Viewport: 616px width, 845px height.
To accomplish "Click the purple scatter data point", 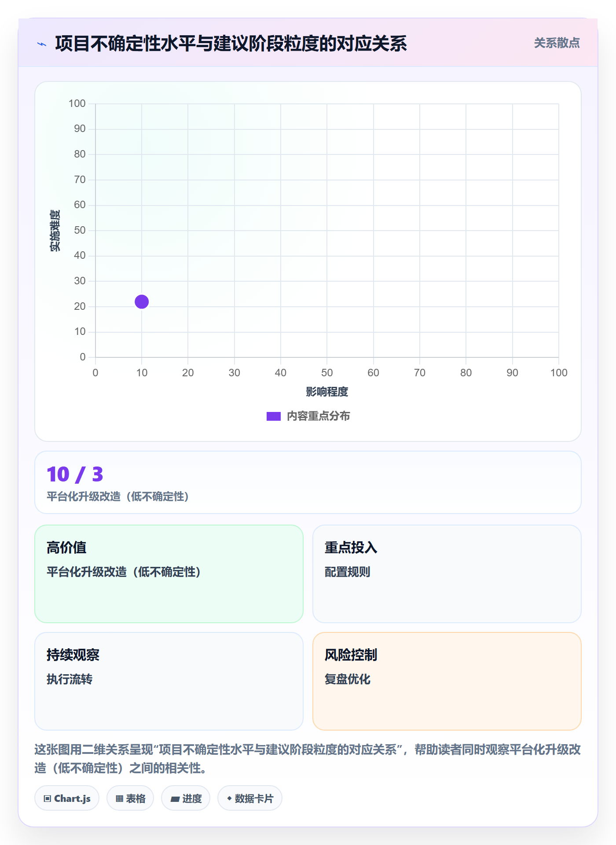I will [142, 302].
